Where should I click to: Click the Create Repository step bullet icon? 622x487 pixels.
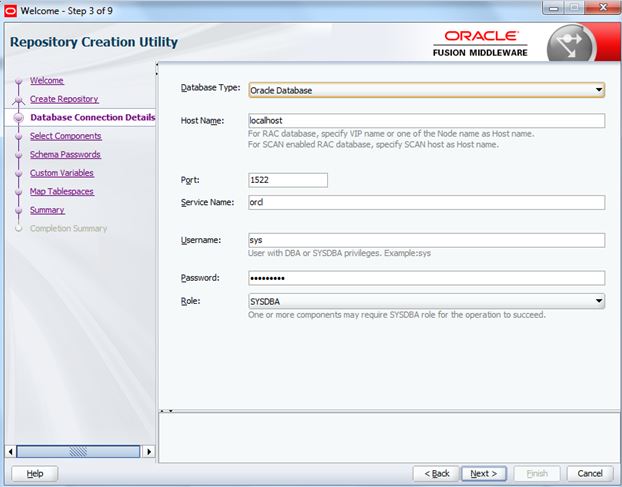[x=18, y=100]
